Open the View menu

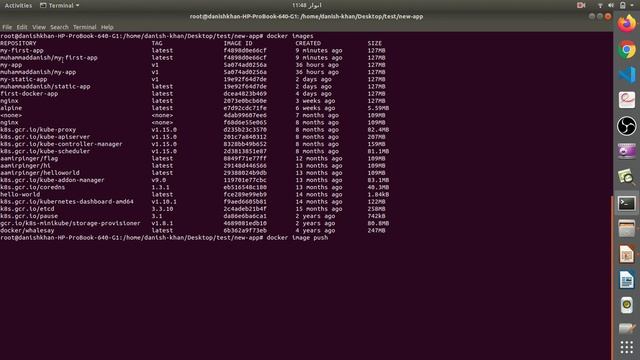(x=39, y=27)
